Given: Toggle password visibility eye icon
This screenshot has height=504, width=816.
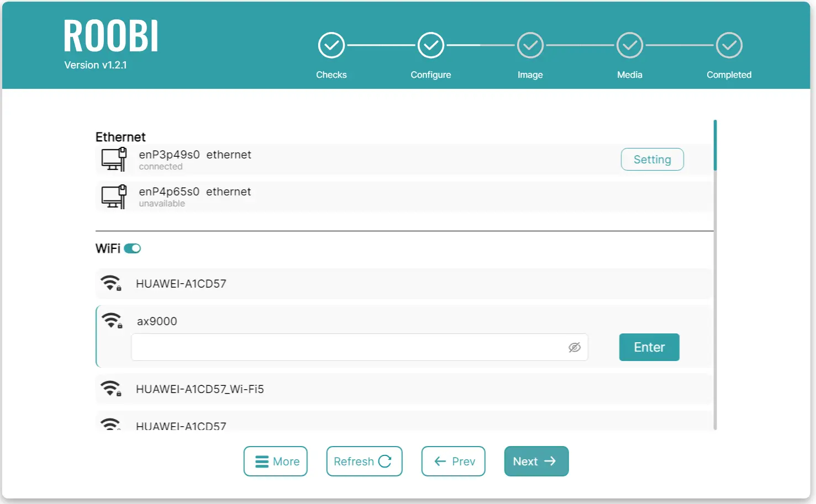Looking at the screenshot, I should [575, 347].
